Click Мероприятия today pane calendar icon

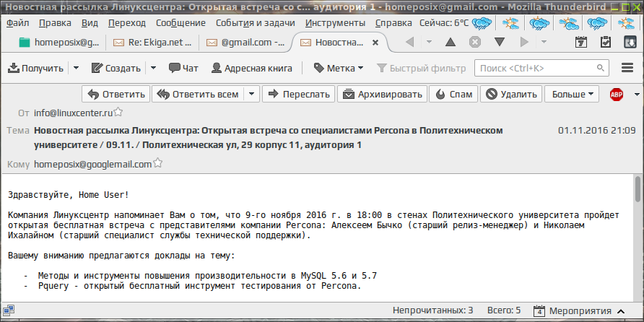coord(539,311)
